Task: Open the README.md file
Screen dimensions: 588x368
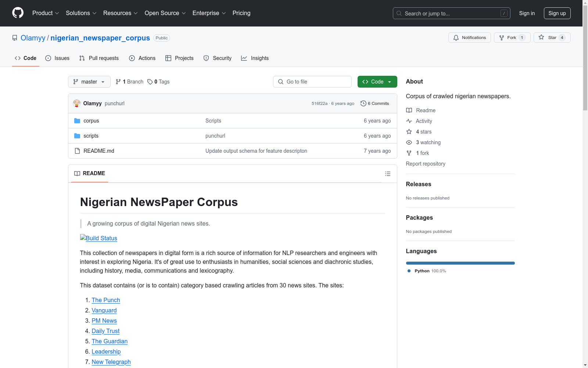Action: (x=99, y=151)
